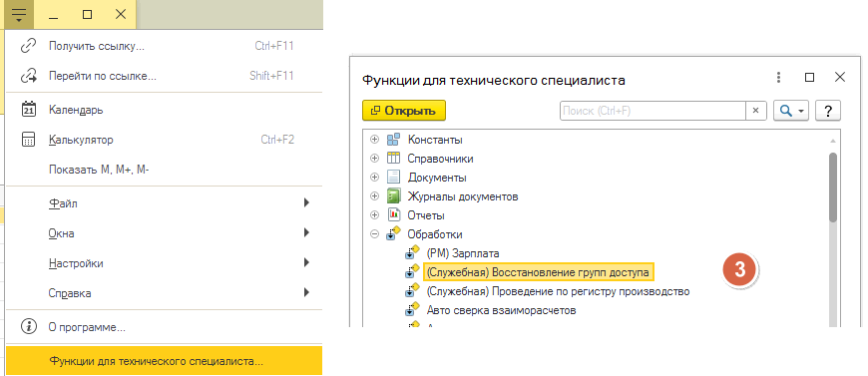
Task: Expand the Отчеты tree node
Action: point(375,215)
